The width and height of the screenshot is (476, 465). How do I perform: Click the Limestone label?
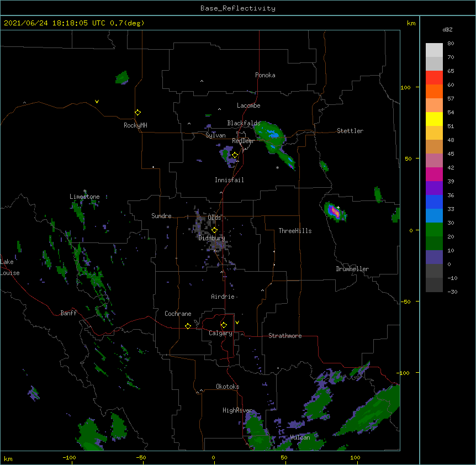[84, 197]
